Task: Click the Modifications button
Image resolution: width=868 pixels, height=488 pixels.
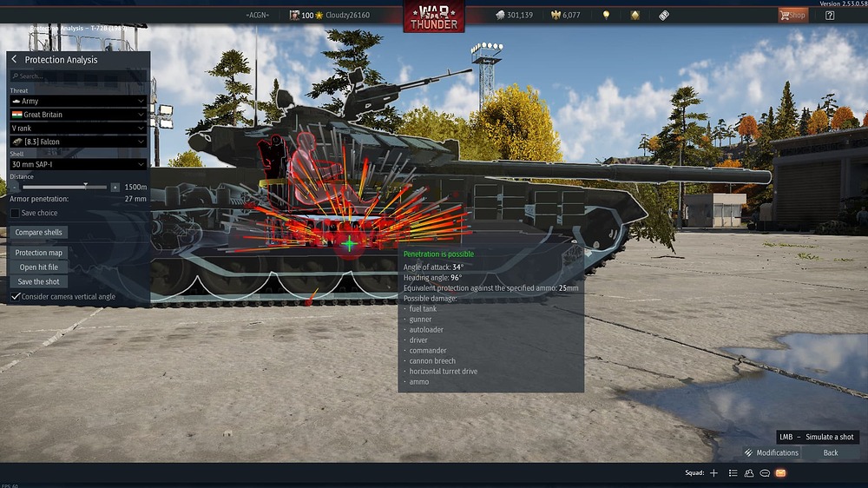Action: tap(773, 452)
